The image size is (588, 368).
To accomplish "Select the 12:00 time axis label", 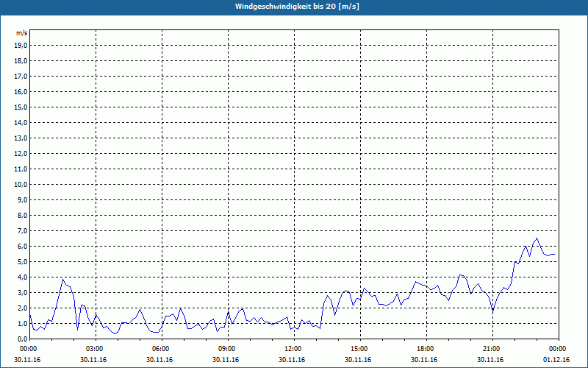I will click(293, 349).
